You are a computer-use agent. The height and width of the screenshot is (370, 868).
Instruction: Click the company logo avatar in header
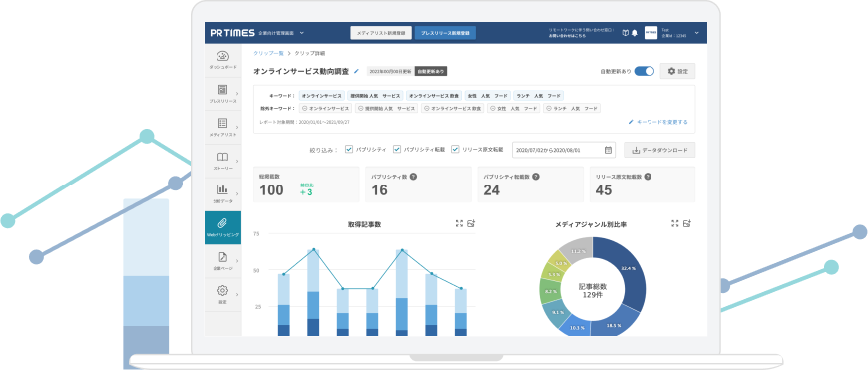coord(651,33)
